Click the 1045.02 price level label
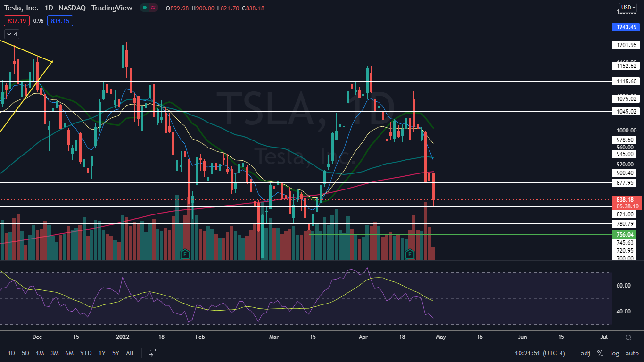 [x=627, y=112]
